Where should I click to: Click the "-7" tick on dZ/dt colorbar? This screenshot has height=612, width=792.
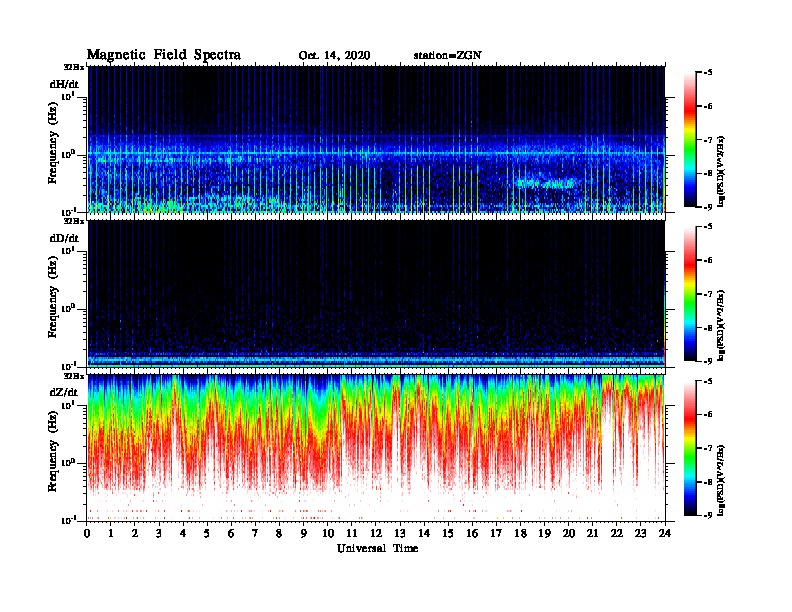pos(708,448)
